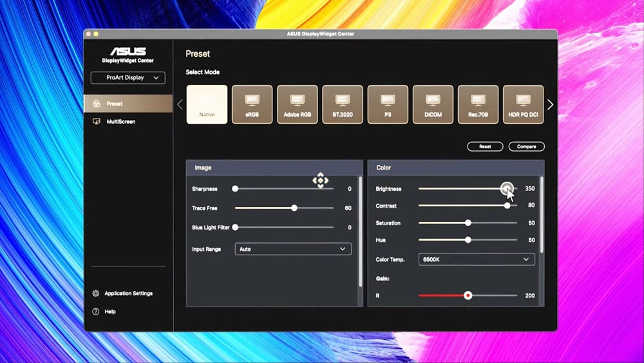
Task: Open the Color Temp. 6500K dropdown
Action: pos(477,259)
